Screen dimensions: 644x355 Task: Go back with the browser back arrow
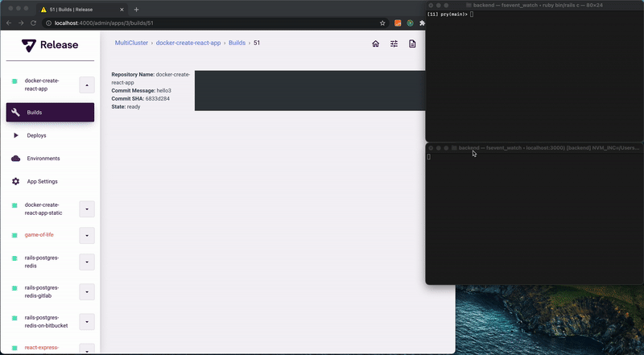9,23
